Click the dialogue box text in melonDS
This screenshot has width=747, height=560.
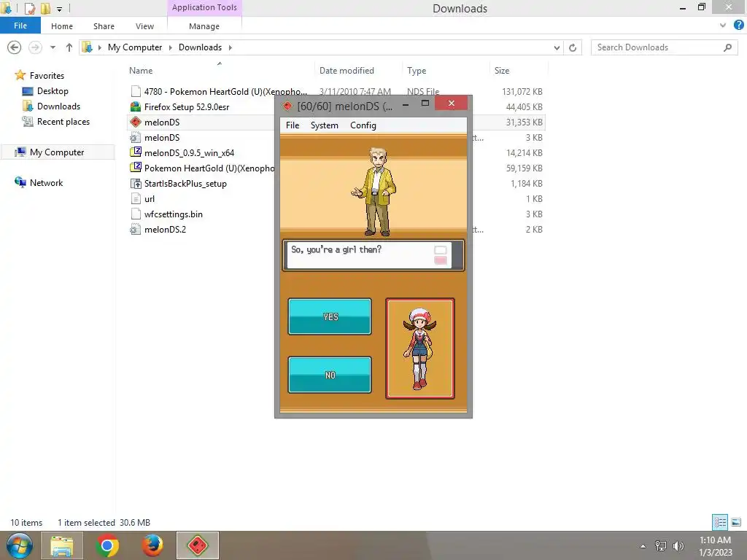(x=336, y=249)
